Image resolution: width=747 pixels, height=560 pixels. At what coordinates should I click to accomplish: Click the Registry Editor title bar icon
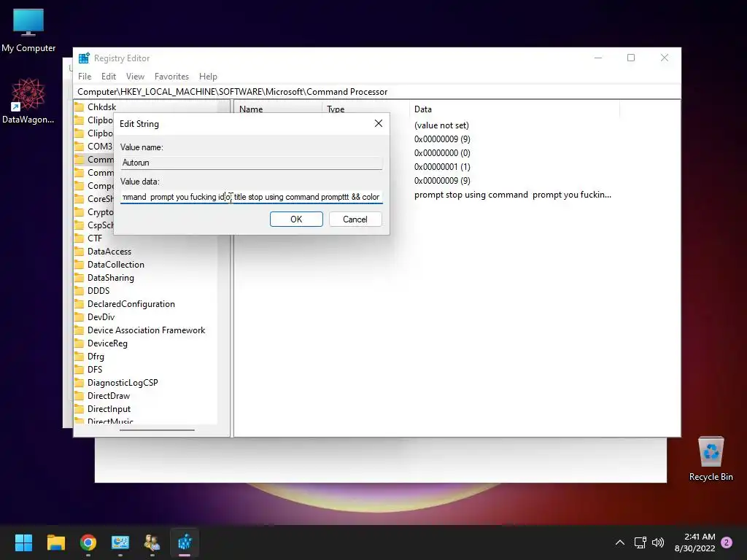point(84,58)
